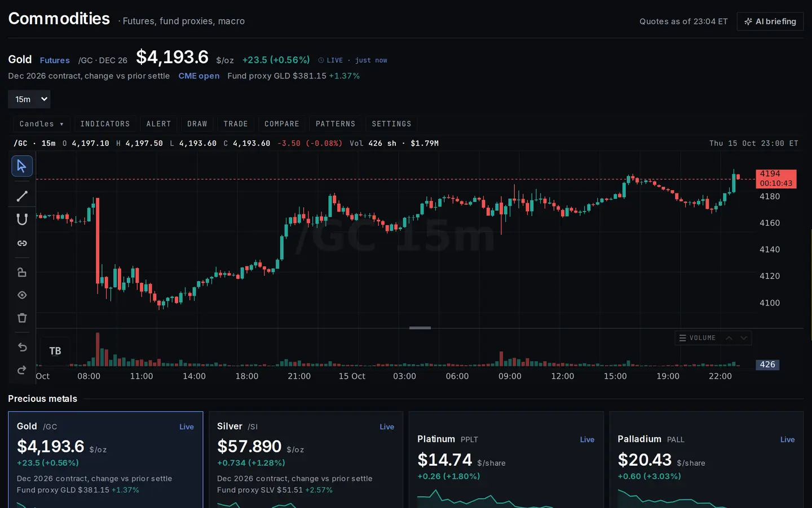
Task: Move the Volume pane down
Action: coord(744,338)
